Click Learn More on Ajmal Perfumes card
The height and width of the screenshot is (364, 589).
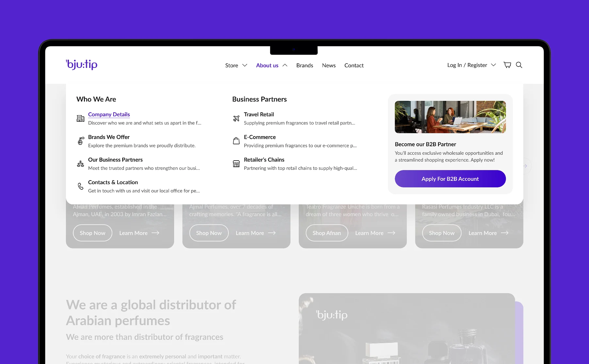[256, 233]
